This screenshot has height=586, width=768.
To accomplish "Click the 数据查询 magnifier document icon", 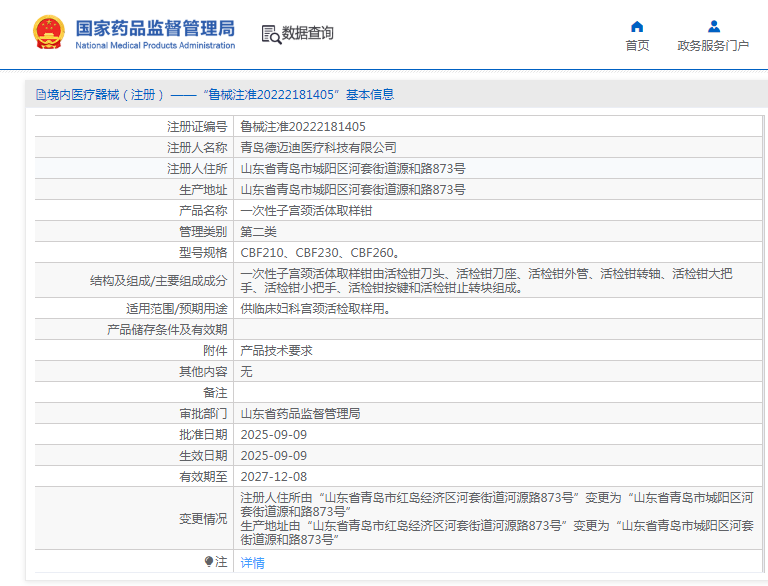I will pos(271,34).
